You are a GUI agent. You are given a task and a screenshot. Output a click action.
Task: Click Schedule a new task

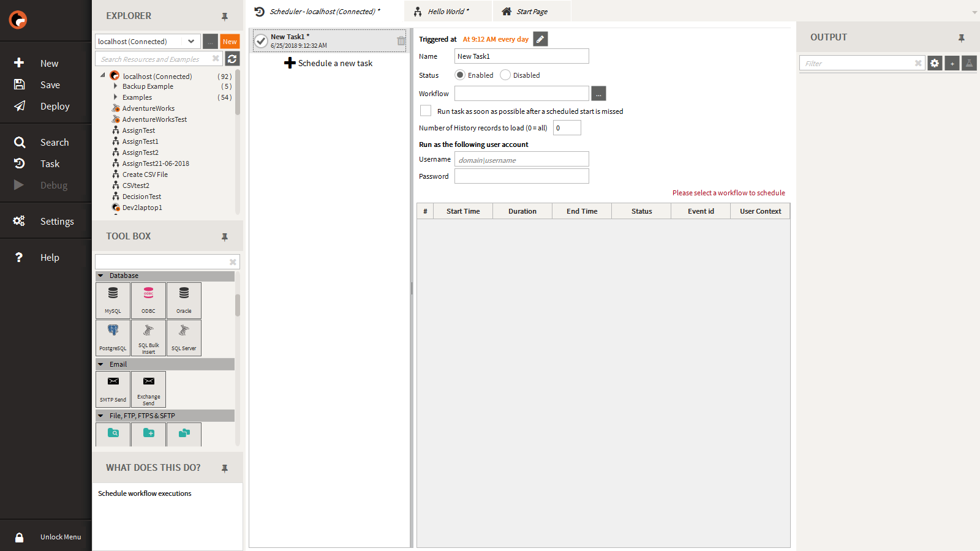point(329,63)
